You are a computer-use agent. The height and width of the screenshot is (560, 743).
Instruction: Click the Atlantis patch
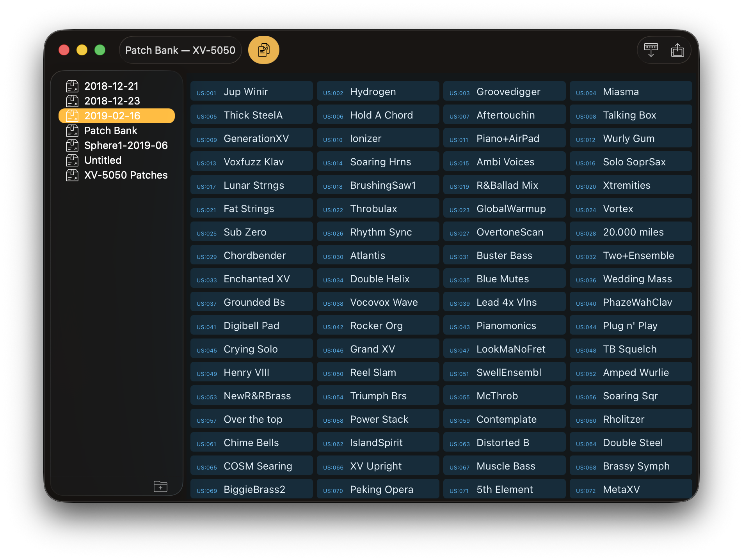pyautogui.click(x=378, y=255)
